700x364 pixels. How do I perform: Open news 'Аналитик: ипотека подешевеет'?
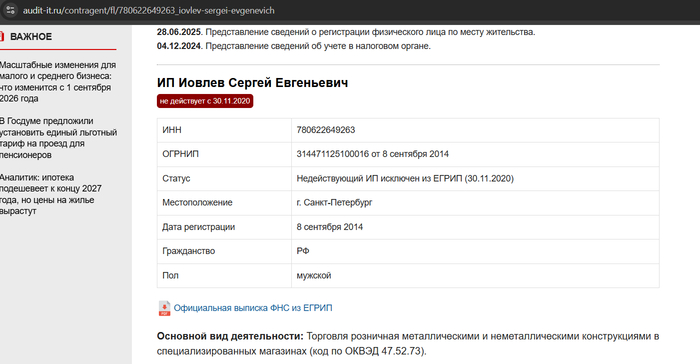point(51,194)
